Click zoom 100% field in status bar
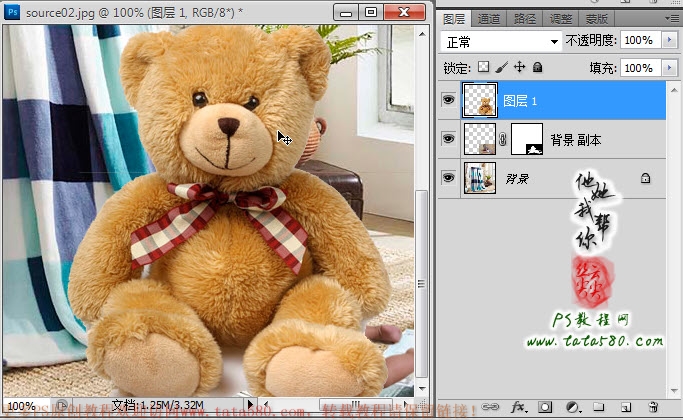This screenshot has height=420, width=683. pyautogui.click(x=26, y=406)
